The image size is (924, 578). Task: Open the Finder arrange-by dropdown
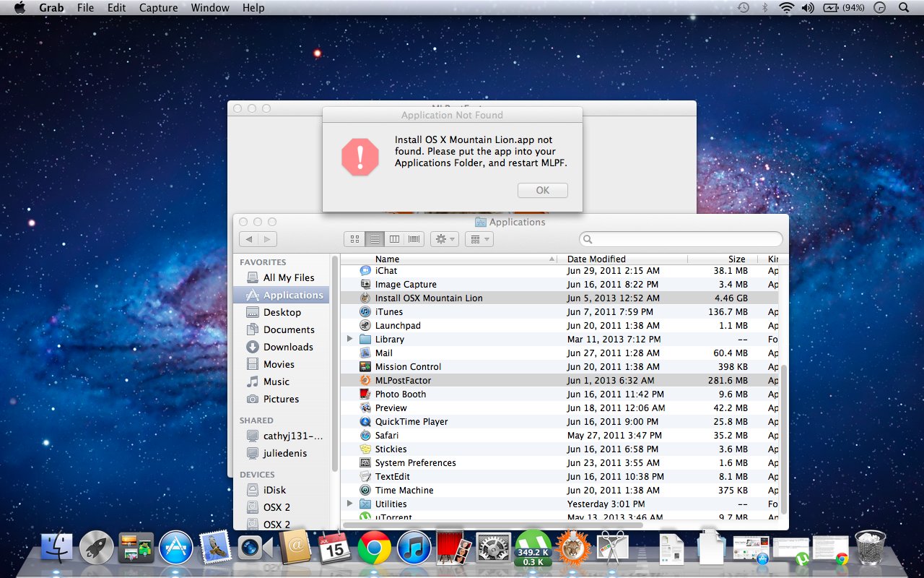tap(479, 239)
